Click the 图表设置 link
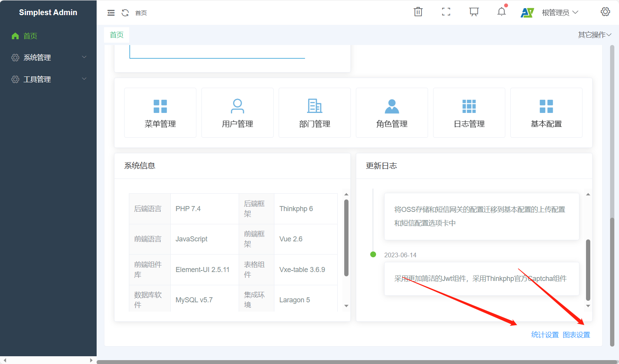The width and height of the screenshot is (619, 364). pos(576,335)
